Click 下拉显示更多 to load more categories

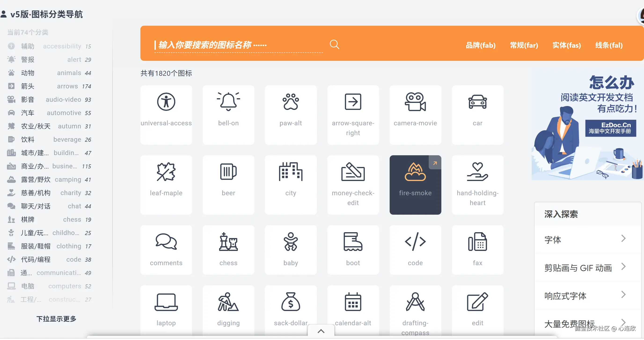pos(56,319)
